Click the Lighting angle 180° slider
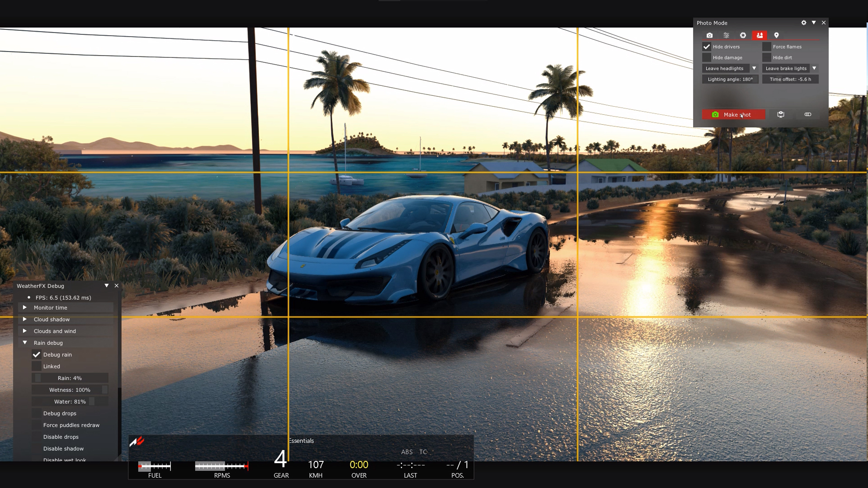The width and height of the screenshot is (868, 488). 730,79
